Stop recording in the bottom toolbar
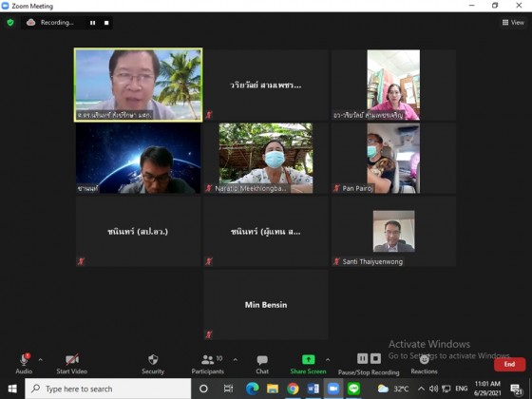Viewport: 532px width, 399px height. click(x=375, y=359)
